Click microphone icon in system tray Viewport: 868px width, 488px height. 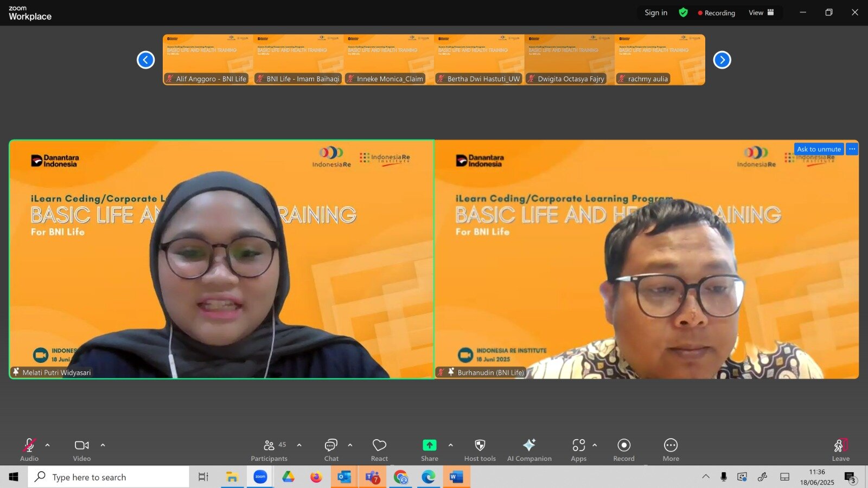pos(724,477)
